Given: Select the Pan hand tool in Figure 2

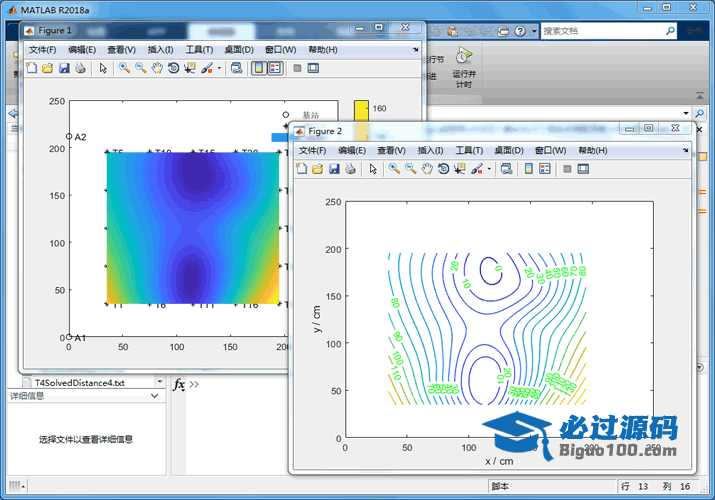Looking at the screenshot, I should [x=428, y=169].
